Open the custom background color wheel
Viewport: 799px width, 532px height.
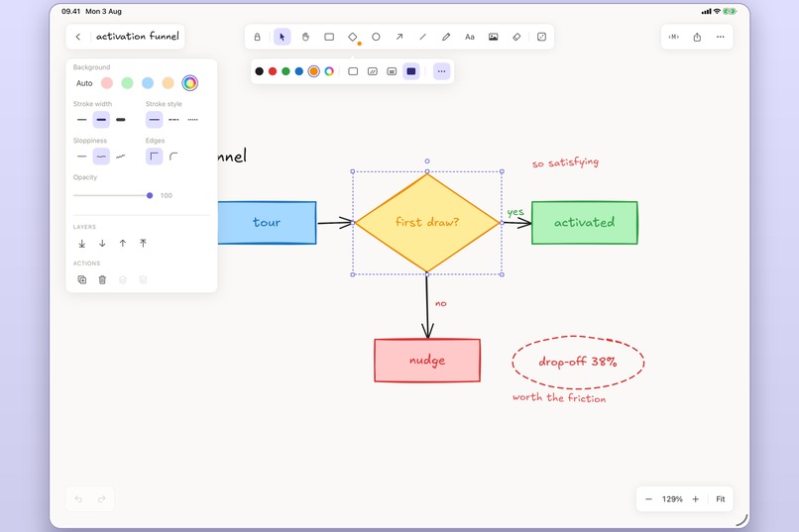[190, 83]
